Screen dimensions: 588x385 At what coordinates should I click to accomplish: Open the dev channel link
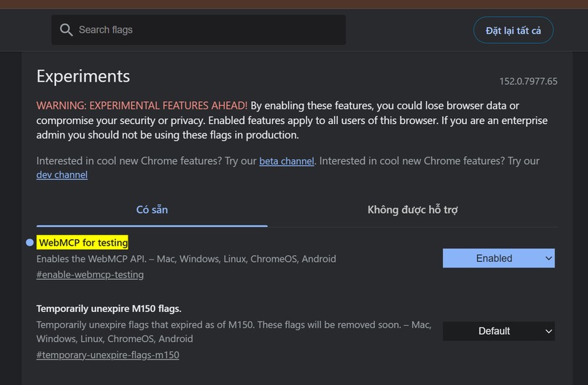62,175
